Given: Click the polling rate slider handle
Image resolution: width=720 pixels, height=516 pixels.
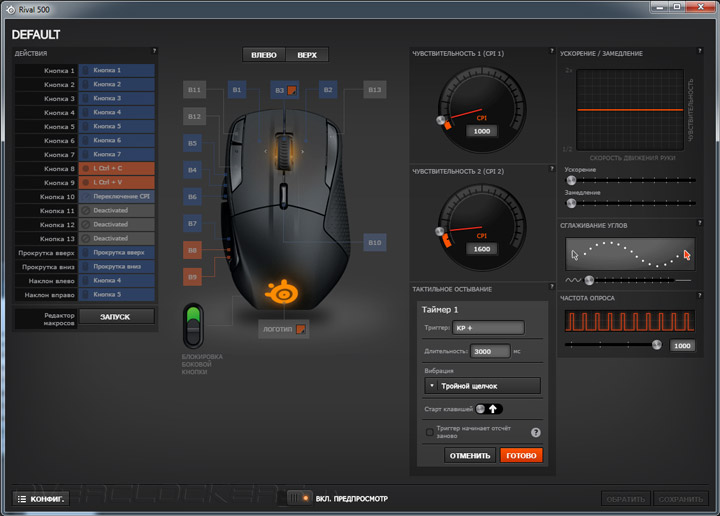Looking at the screenshot, I should pos(657,345).
